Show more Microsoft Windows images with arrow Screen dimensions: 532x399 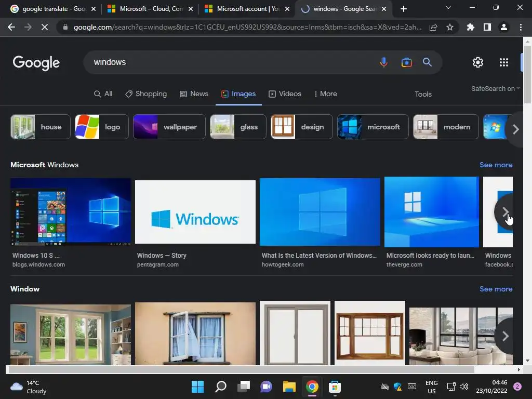pyautogui.click(x=505, y=212)
